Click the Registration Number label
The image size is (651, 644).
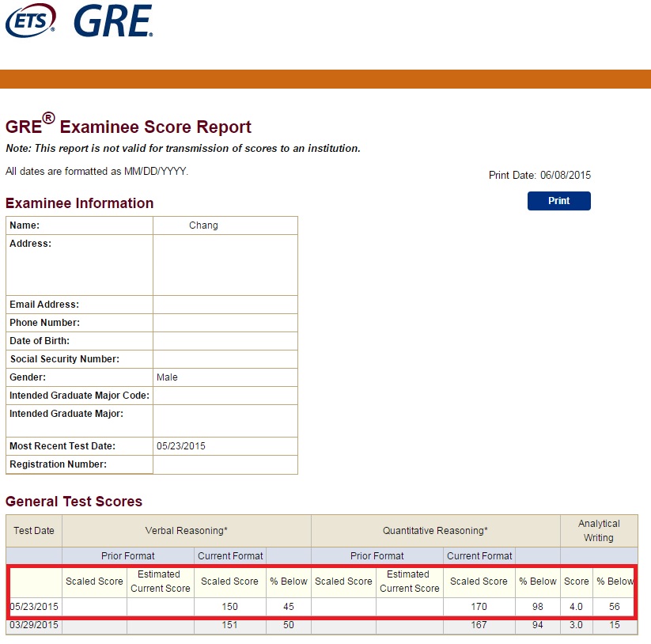click(58, 464)
